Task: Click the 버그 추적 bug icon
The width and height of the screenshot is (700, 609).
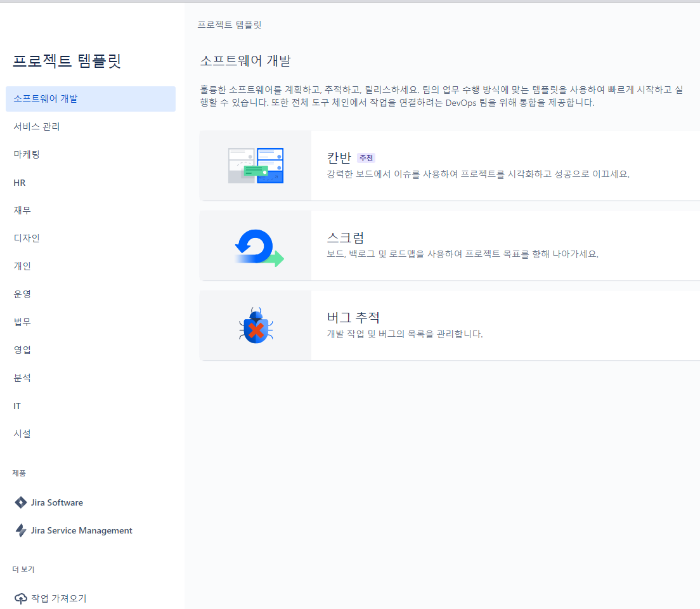Action: pyautogui.click(x=255, y=325)
